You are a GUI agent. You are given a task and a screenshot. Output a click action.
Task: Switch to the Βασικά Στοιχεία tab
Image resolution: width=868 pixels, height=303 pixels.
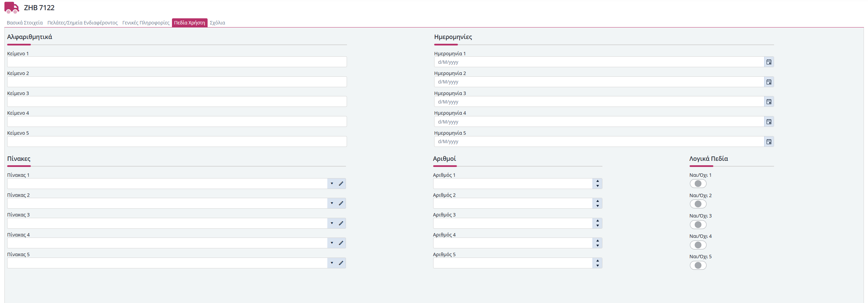pos(25,23)
